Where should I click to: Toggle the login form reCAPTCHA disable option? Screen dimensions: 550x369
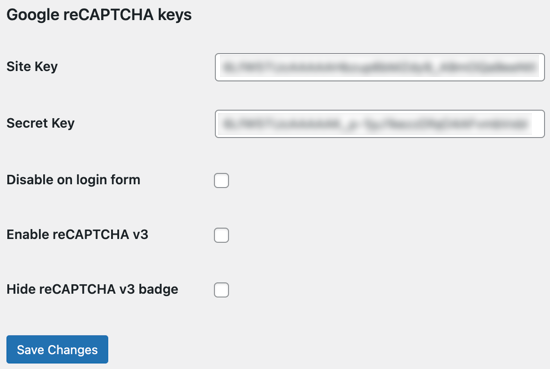[221, 180]
